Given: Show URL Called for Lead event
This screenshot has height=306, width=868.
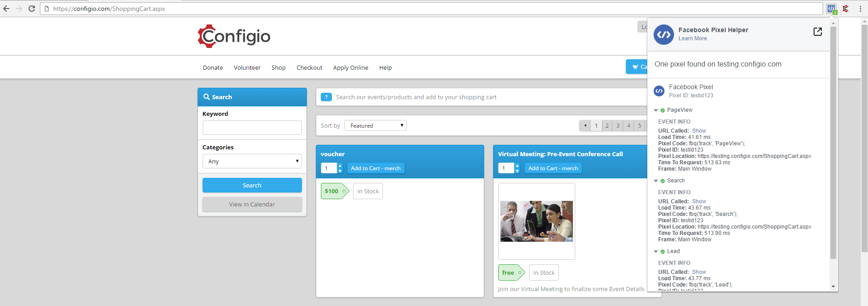Looking at the screenshot, I should pos(699,272).
